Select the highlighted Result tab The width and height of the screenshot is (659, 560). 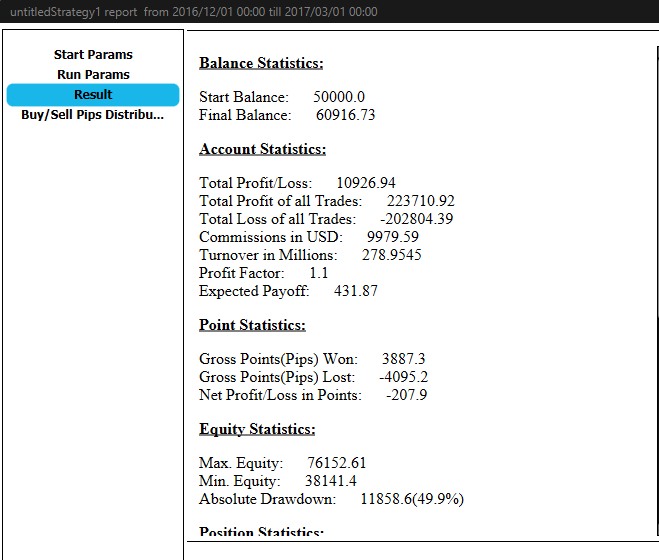pos(93,95)
